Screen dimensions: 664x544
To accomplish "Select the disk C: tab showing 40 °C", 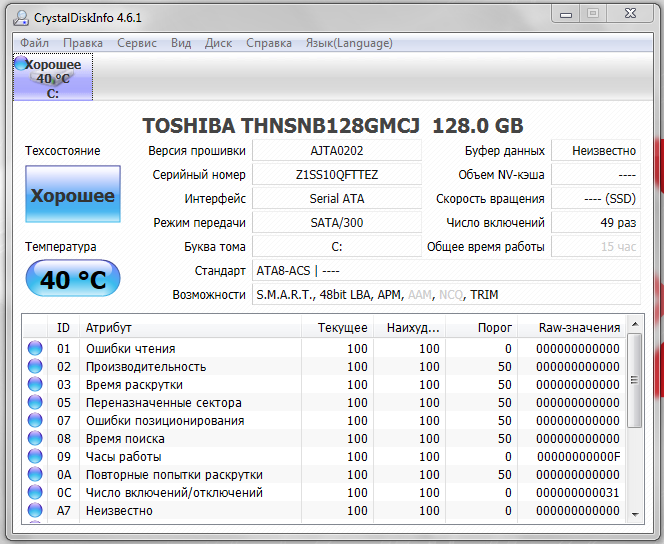I will point(53,77).
